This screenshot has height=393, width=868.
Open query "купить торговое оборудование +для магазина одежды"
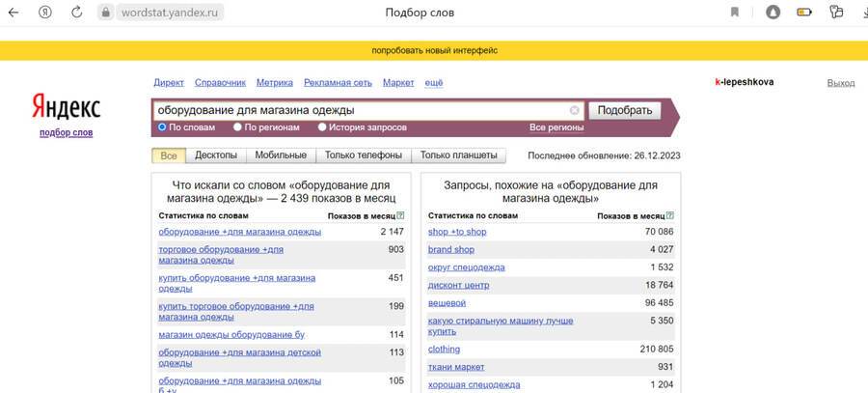236,312
